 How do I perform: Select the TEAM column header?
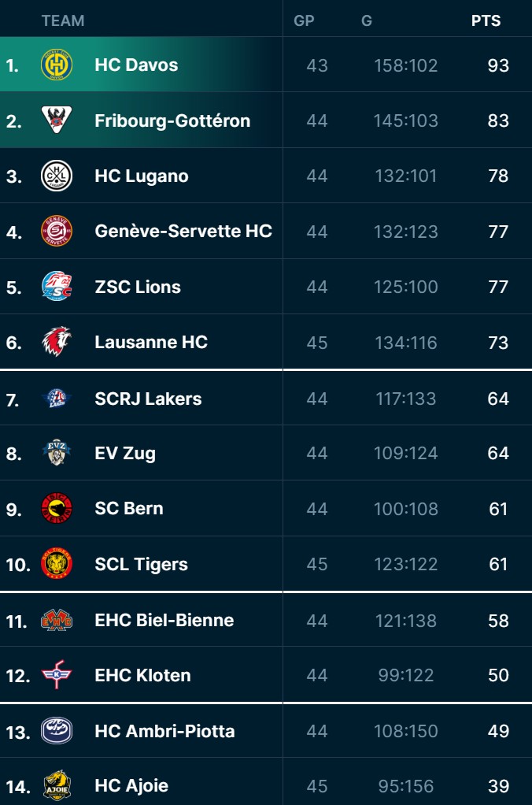(x=63, y=21)
